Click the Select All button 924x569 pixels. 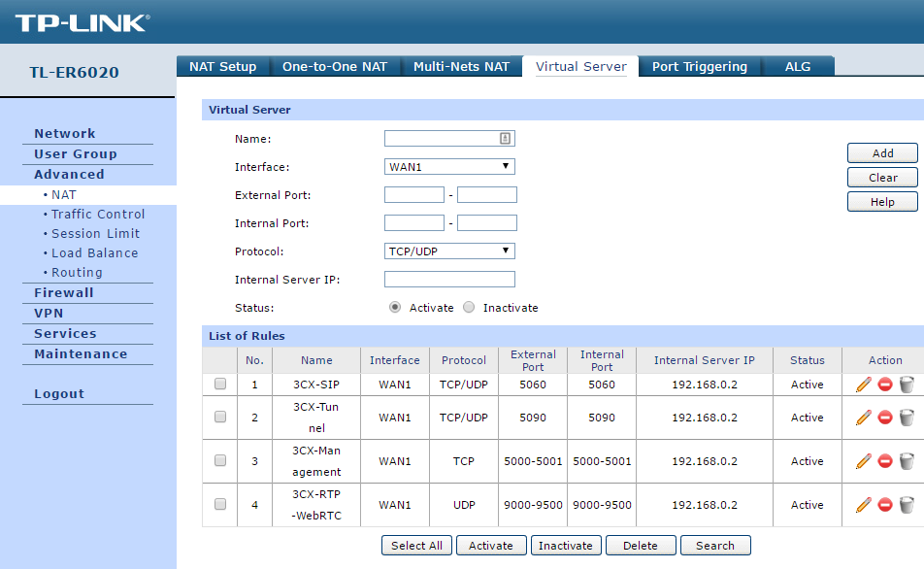[x=416, y=546]
